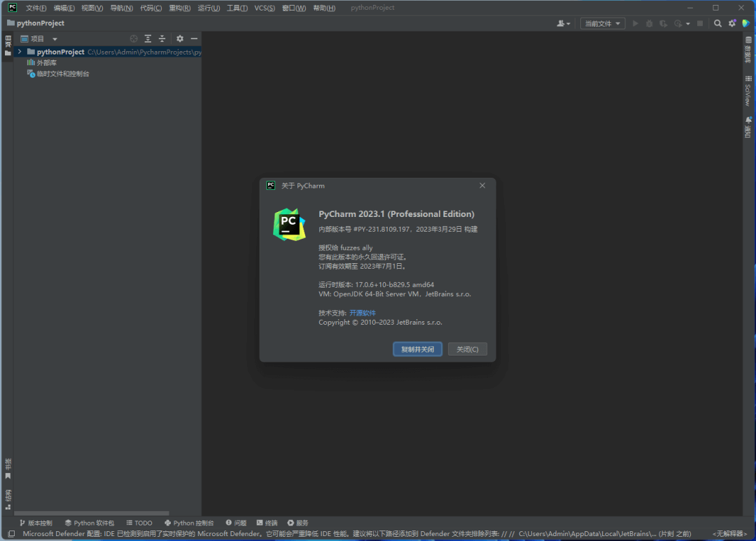Click the Collapse All icon in Project panel
This screenshot has width=756, height=541.
tap(162, 39)
